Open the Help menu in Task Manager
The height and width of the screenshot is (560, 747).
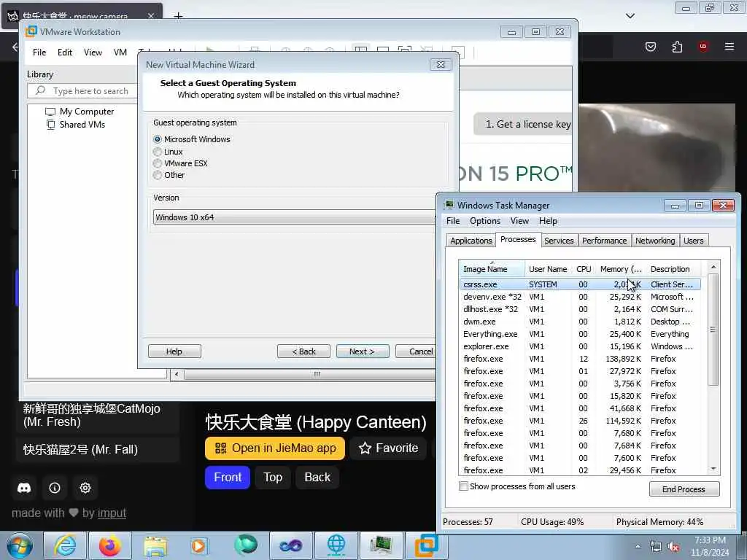(548, 221)
